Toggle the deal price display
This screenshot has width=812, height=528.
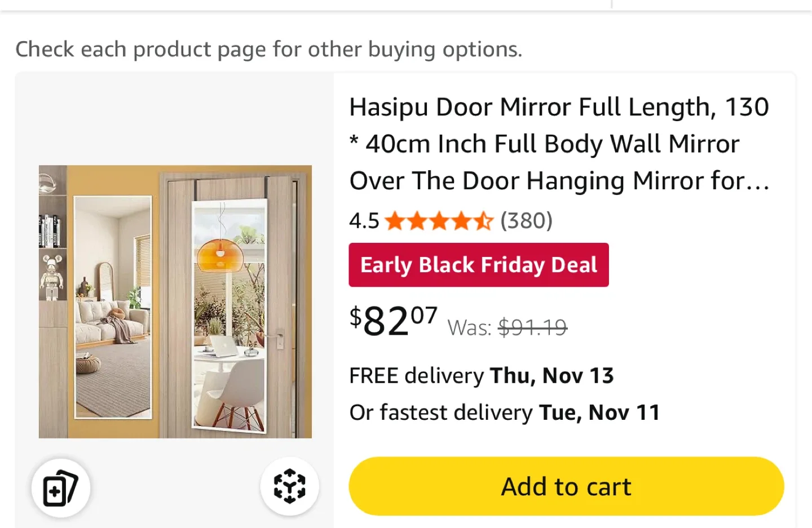[393, 321]
